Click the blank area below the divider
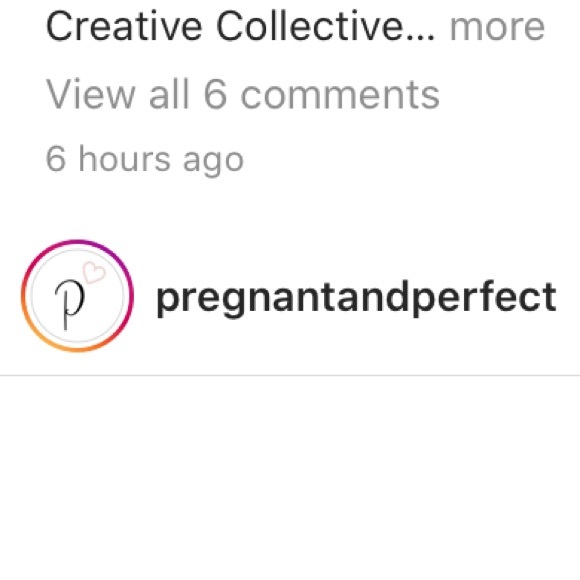The height and width of the screenshot is (580, 580). pyautogui.click(x=290, y=478)
